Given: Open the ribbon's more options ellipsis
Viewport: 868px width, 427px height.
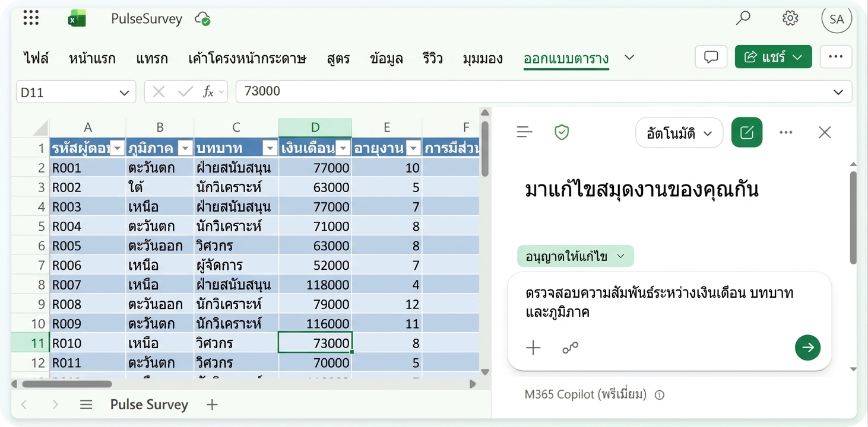Looking at the screenshot, I should (835, 57).
